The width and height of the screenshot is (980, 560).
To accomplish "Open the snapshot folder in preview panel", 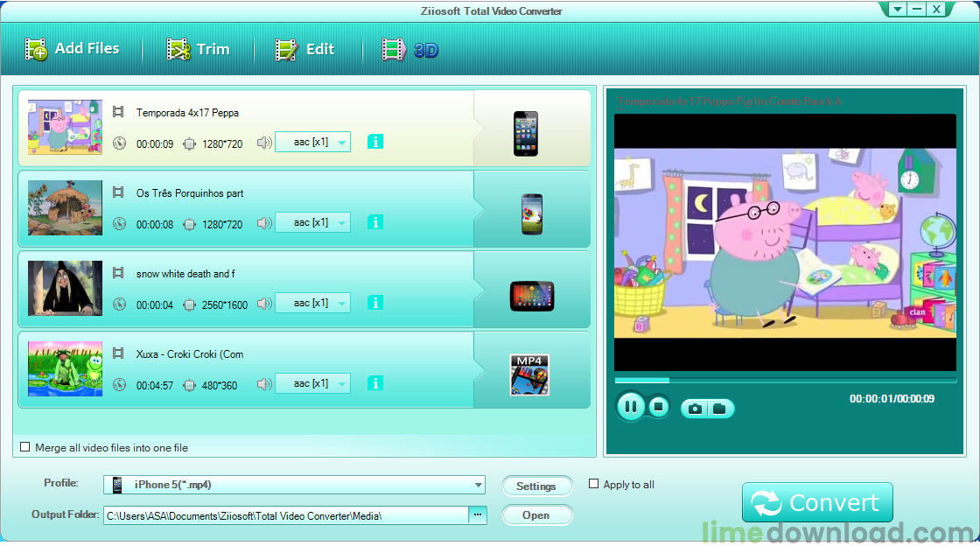I will (x=720, y=409).
